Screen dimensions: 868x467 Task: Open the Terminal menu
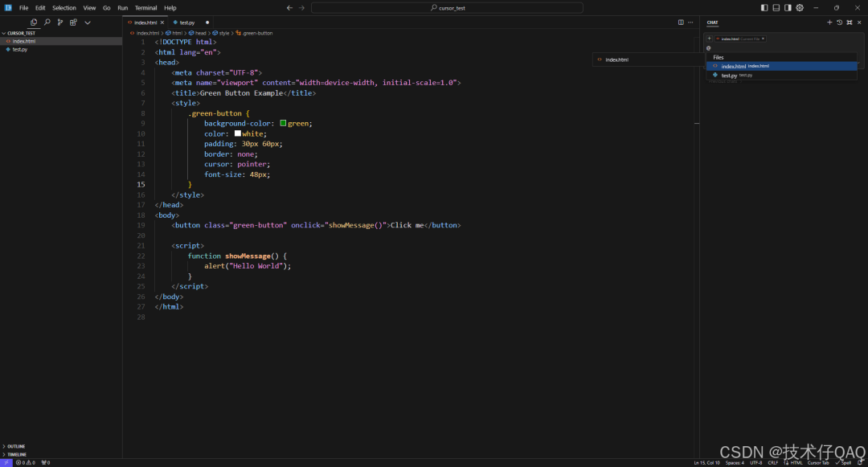(145, 8)
